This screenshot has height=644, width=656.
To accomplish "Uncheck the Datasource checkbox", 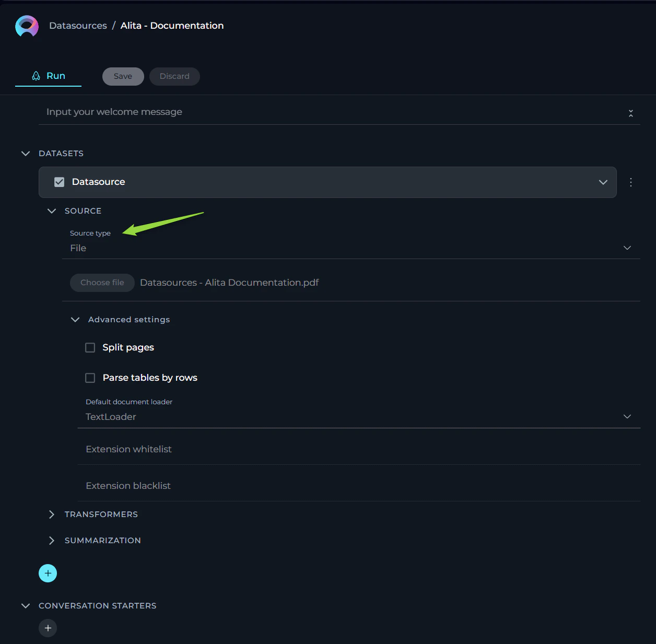I will click(x=59, y=182).
